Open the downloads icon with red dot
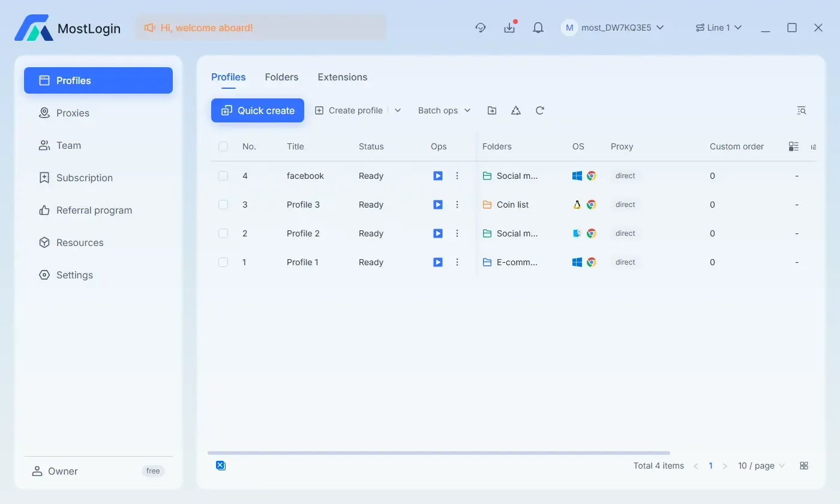Screen dimensions: 840x504 click(509, 28)
